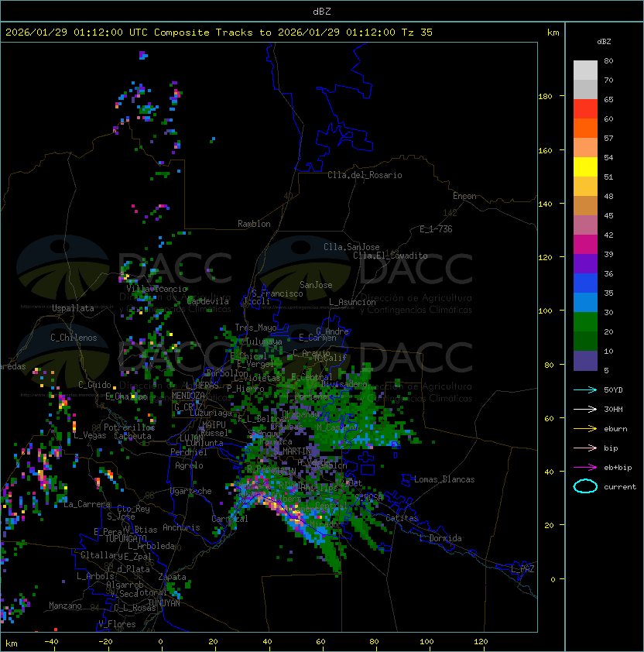Click the MENDOZA city label on the map
The image size is (644, 652).
point(188,395)
